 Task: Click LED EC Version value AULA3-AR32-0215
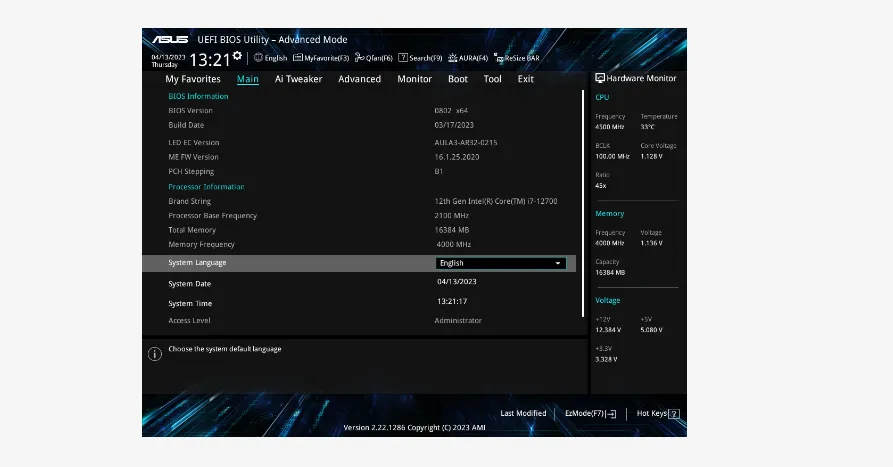466,142
